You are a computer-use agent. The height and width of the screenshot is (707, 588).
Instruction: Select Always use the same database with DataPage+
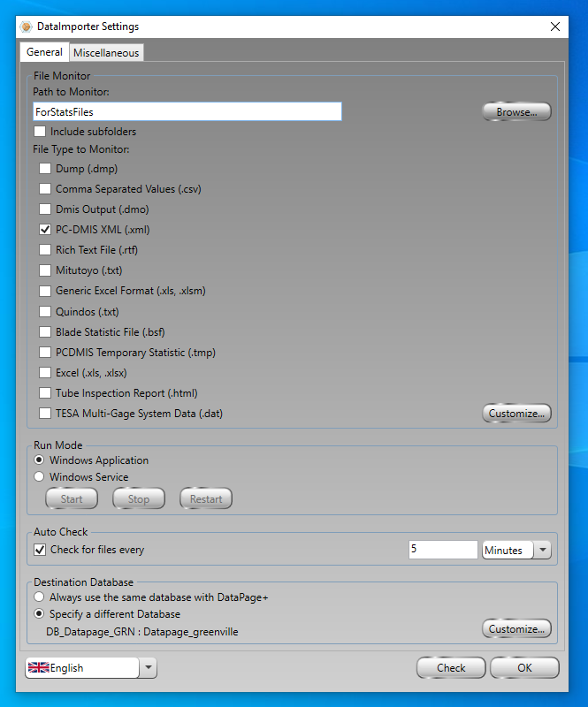pos(39,597)
